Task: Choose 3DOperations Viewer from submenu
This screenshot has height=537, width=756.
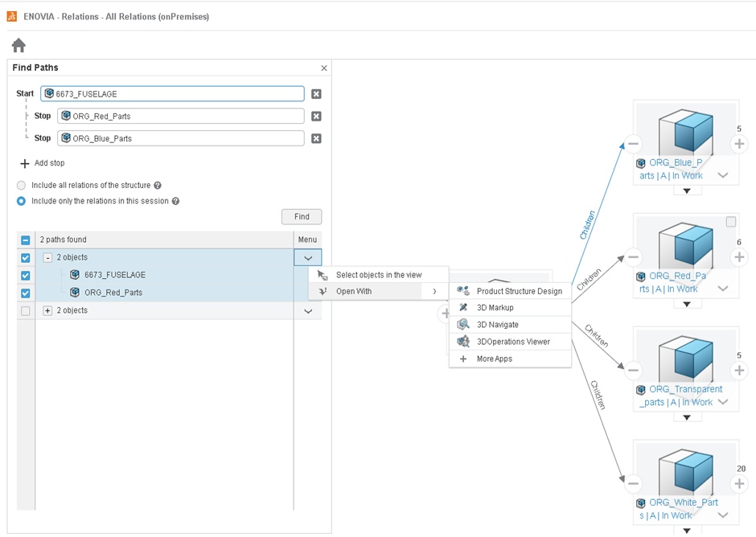Action: pos(513,342)
